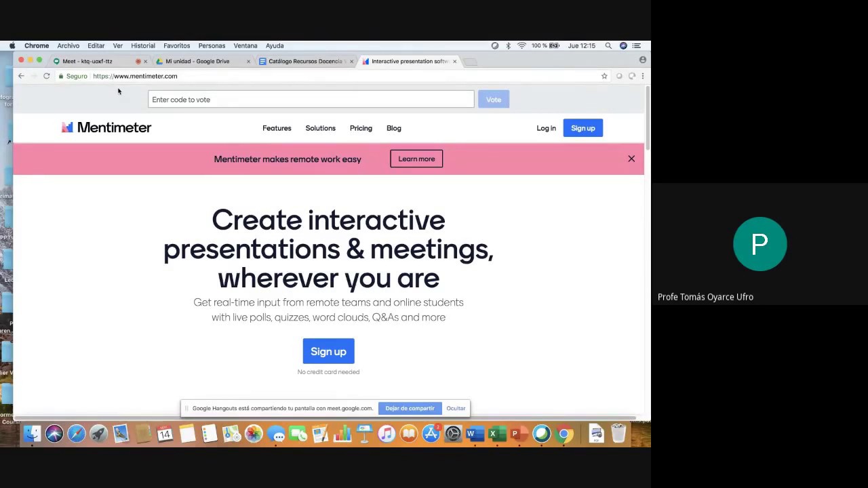The height and width of the screenshot is (488, 868).
Task: Open Chrome profile icon at top right
Action: (x=642, y=60)
